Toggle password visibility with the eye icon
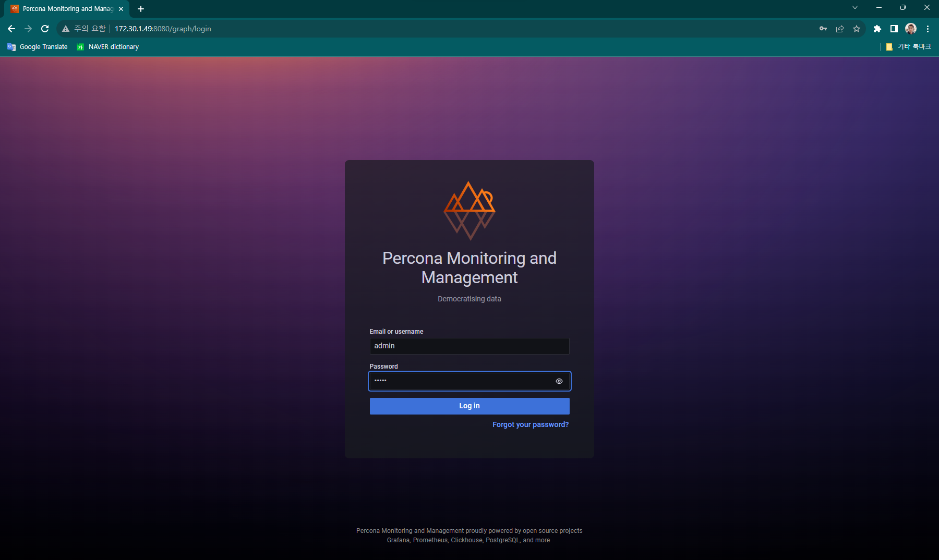The height and width of the screenshot is (560, 939). tap(559, 381)
